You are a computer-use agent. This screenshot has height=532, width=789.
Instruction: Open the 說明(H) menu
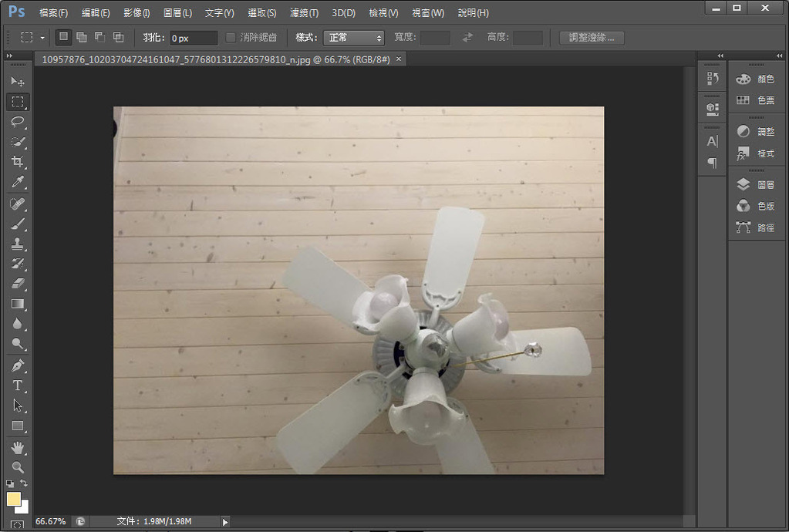tap(473, 13)
